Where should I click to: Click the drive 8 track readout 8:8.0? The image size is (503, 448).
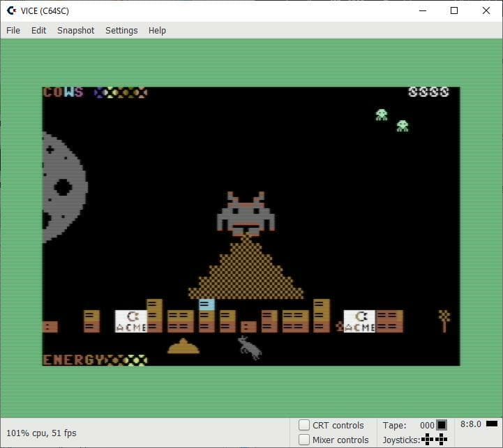click(471, 424)
